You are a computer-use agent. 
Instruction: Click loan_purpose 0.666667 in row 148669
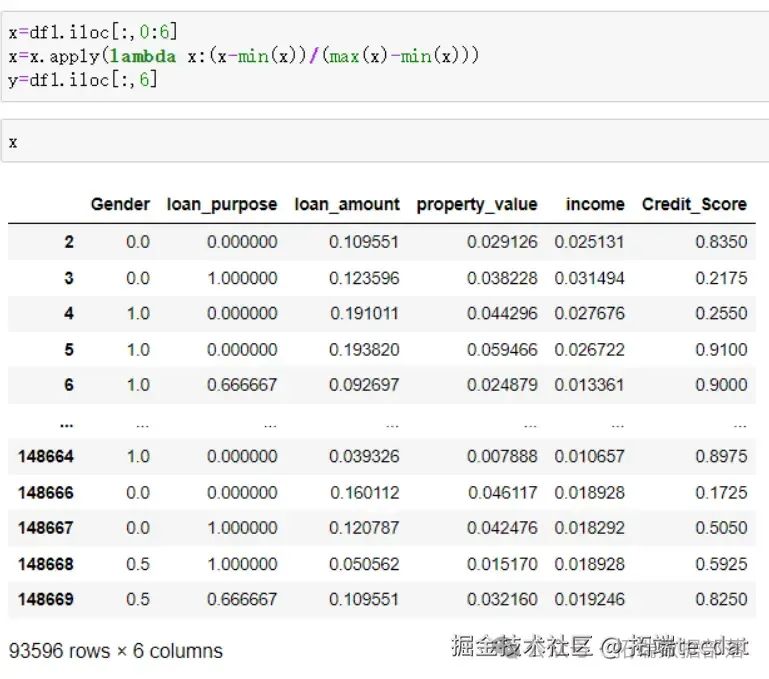tap(242, 600)
